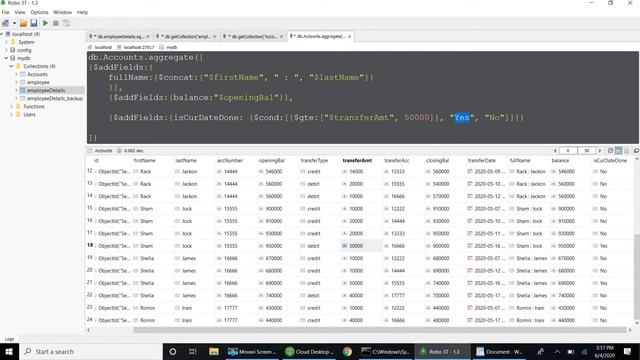Click the isCurDateDone column header
This screenshot has height=360, width=640.
(x=610, y=160)
